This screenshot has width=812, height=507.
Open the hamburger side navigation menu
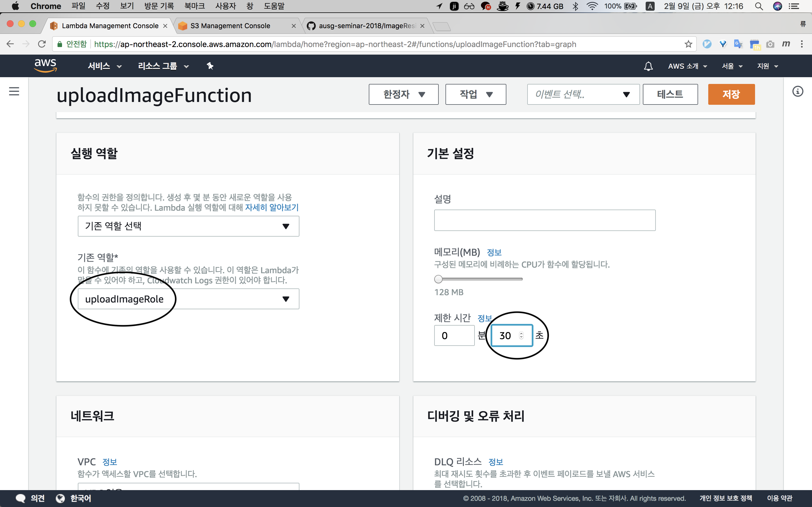tap(14, 91)
